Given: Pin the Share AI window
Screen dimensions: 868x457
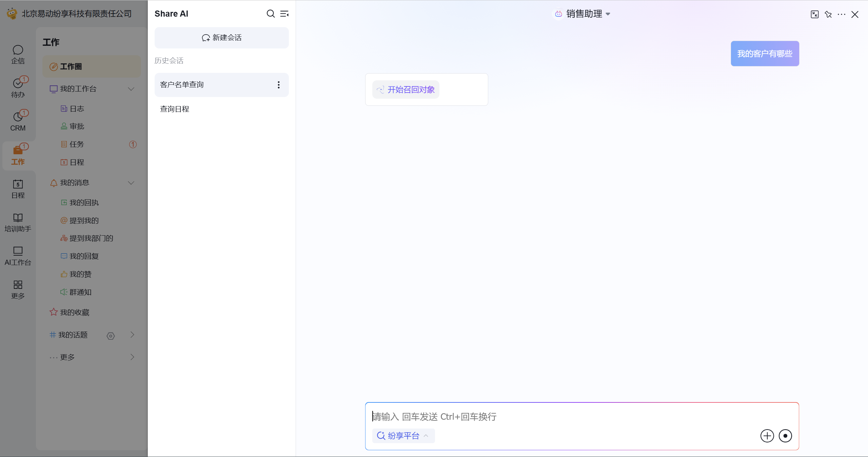Looking at the screenshot, I should 828,14.
